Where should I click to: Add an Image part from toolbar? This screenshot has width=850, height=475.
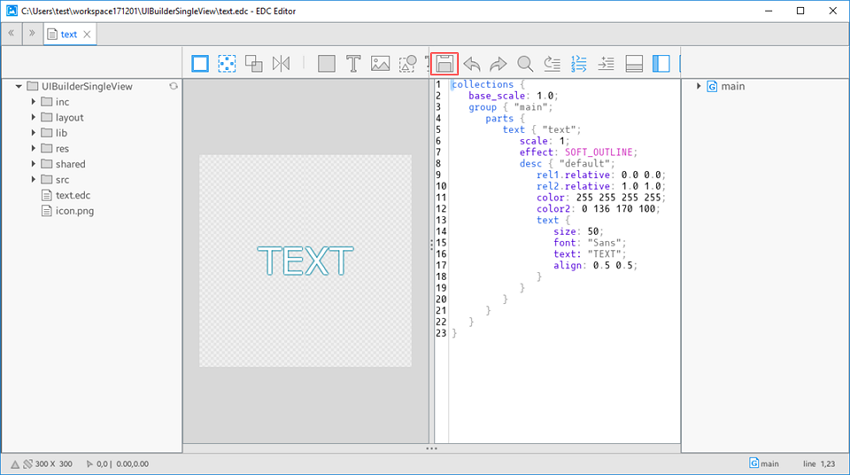[x=380, y=64]
